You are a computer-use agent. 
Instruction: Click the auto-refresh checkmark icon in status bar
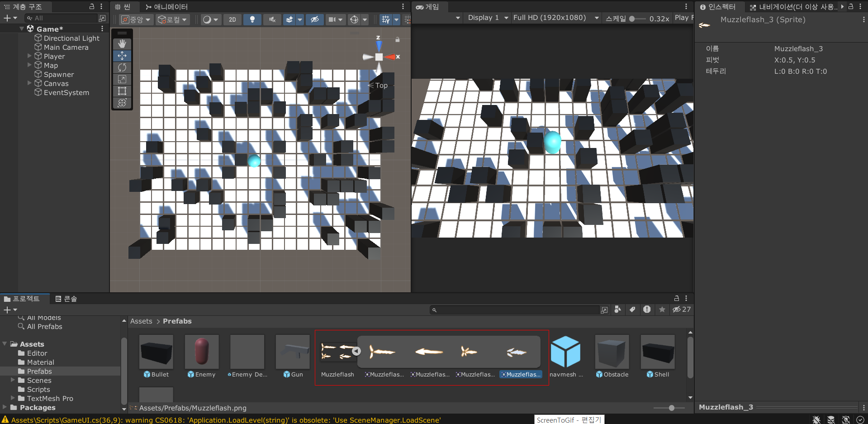click(x=860, y=419)
